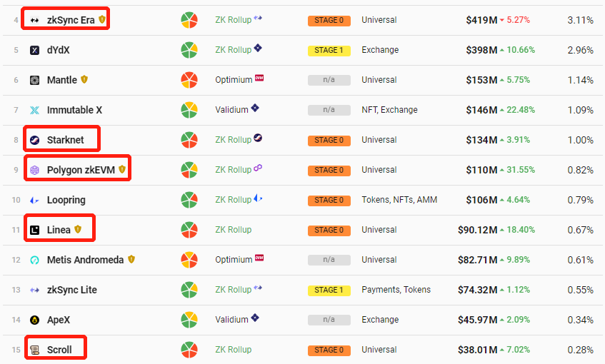Click the zkSync Era warning shield icon
605x364 pixels.
tap(102, 19)
